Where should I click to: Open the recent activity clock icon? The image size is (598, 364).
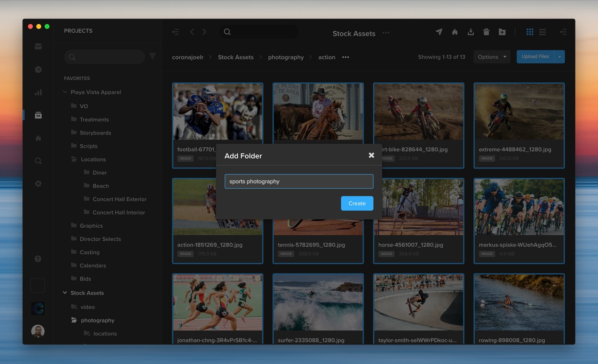click(38, 70)
